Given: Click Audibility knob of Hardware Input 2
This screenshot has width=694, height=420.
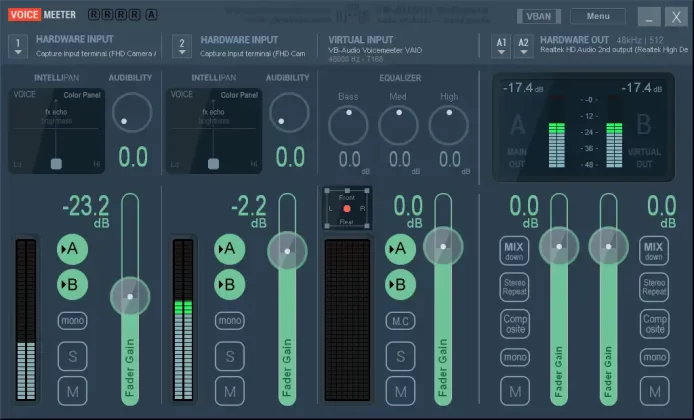Looking at the screenshot, I should [289, 112].
